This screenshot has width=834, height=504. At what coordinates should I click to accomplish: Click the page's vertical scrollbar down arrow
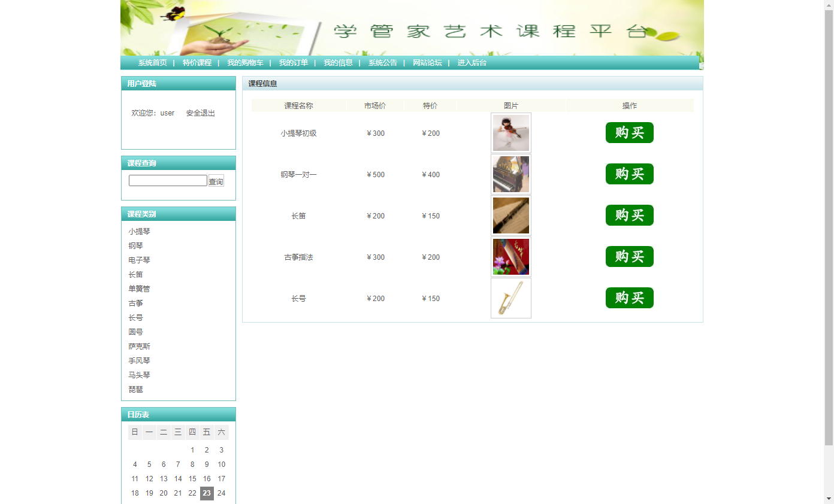pos(829,499)
